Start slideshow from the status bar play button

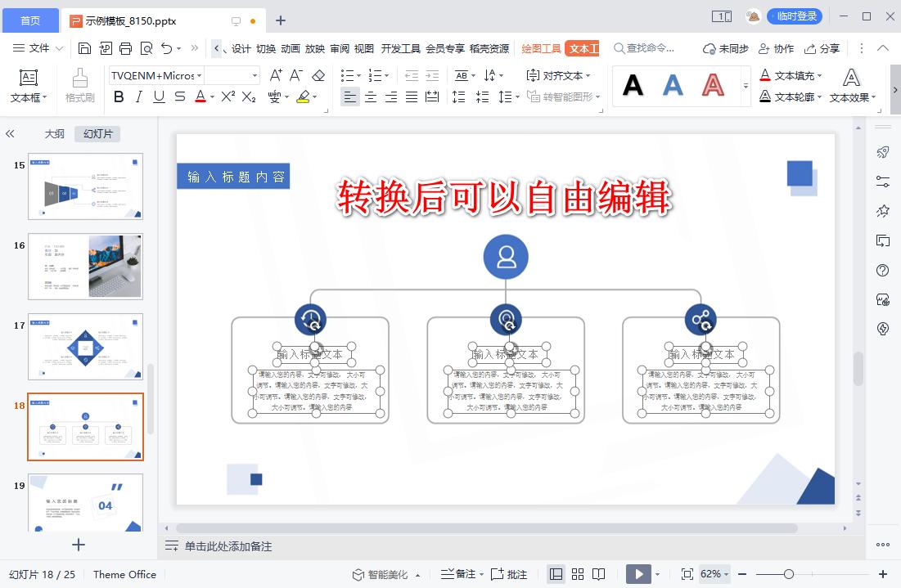[x=637, y=574]
